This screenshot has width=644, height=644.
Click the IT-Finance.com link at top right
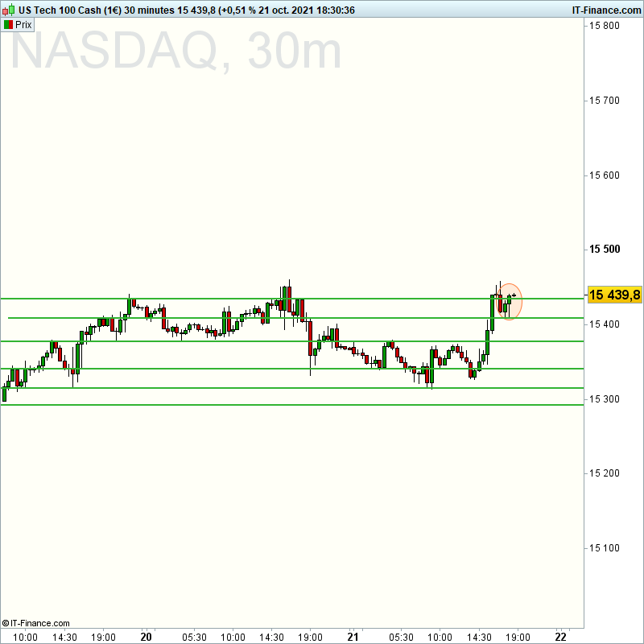606,10
